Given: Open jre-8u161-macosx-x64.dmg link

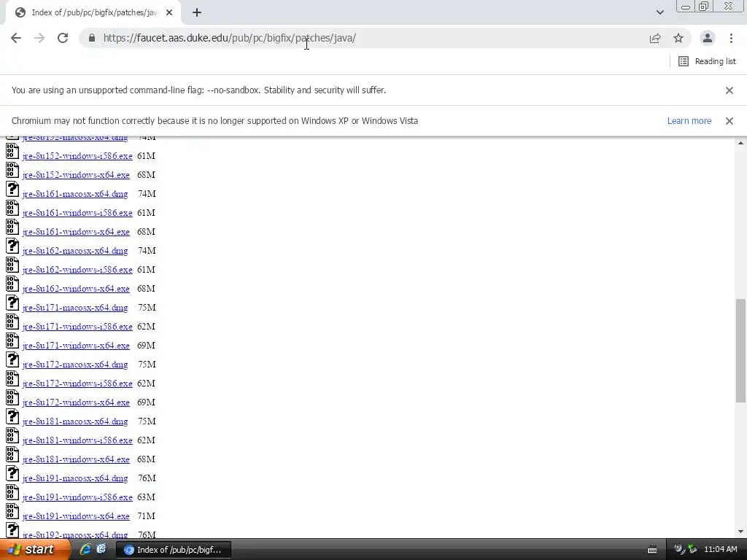Looking at the screenshot, I should (75, 194).
